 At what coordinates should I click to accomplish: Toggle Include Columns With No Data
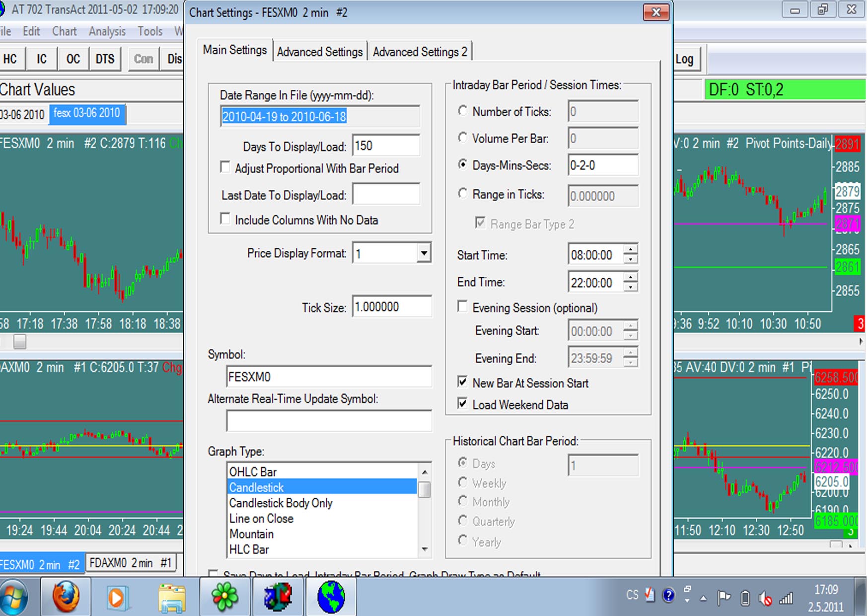pyautogui.click(x=225, y=219)
